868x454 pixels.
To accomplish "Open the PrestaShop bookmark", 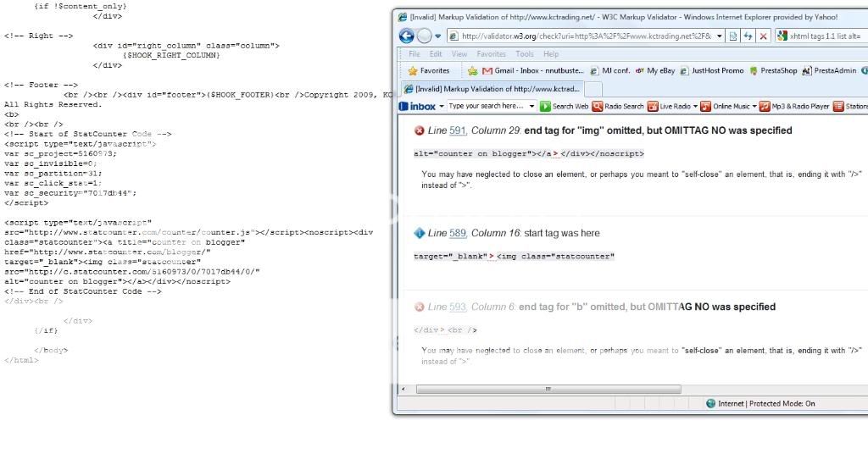I will [771, 71].
